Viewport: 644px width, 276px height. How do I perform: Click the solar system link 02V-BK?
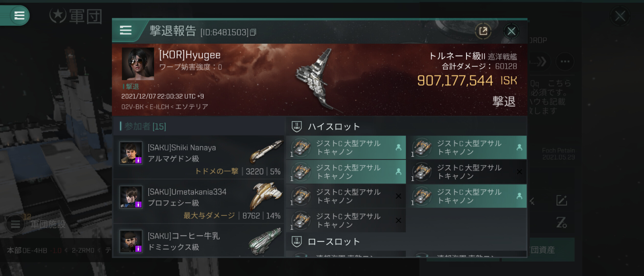132,107
